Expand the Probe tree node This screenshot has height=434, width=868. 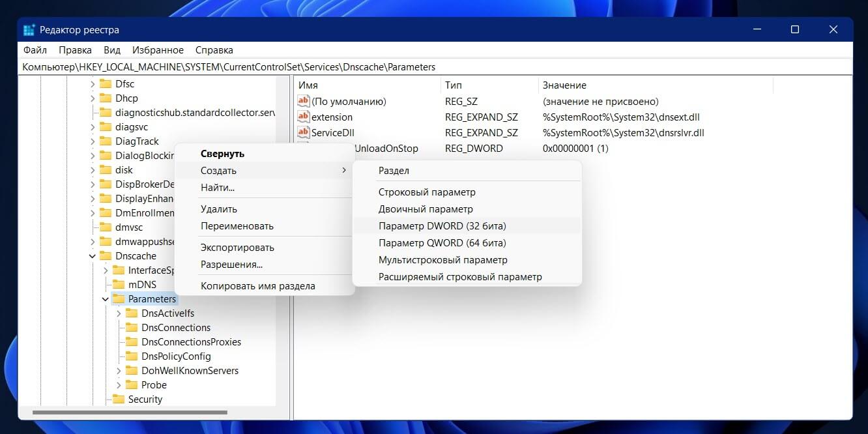coord(118,385)
